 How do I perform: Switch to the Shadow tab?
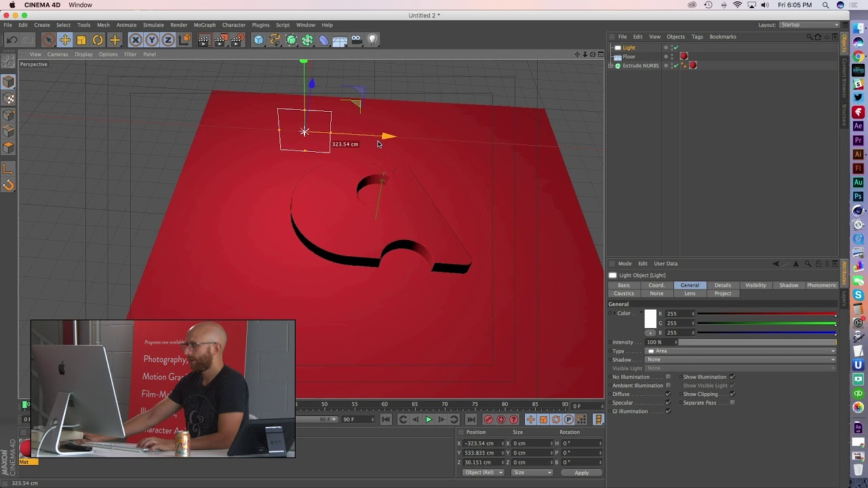point(789,285)
